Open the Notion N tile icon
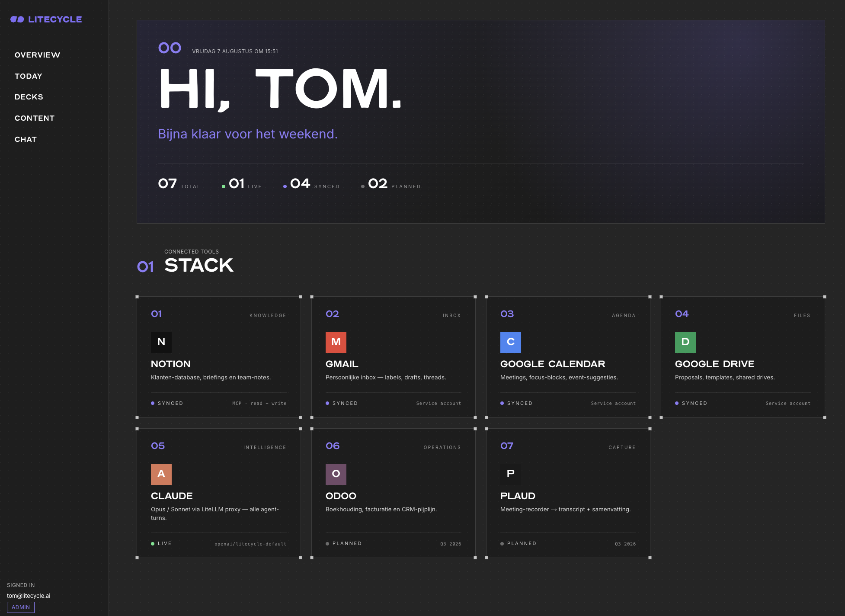The image size is (845, 616). pyautogui.click(x=161, y=343)
